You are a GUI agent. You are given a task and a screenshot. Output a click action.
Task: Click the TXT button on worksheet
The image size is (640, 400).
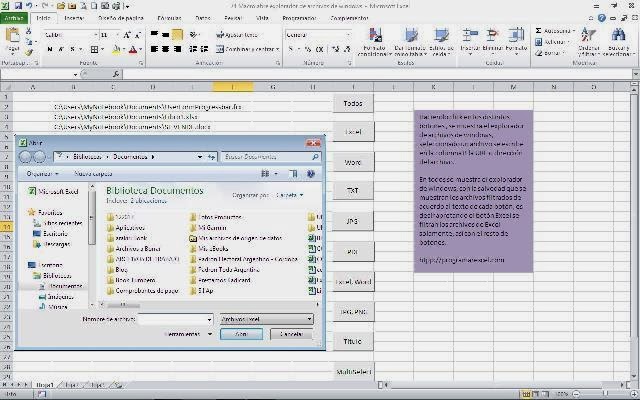click(353, 191)
